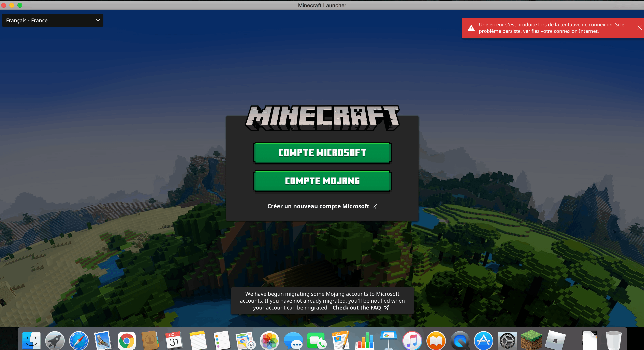644x350 pixels.
Task: Open Calendar showing Oct 31 in the Dock
Action: [x=174, y=340]
